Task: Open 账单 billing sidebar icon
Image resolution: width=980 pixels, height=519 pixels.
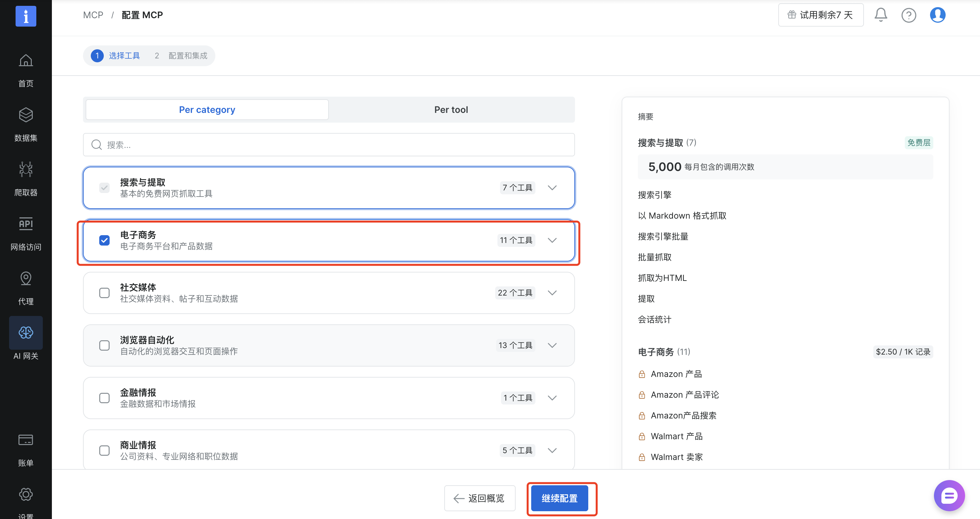Action: pyautogui.click(x=26, y=440)
